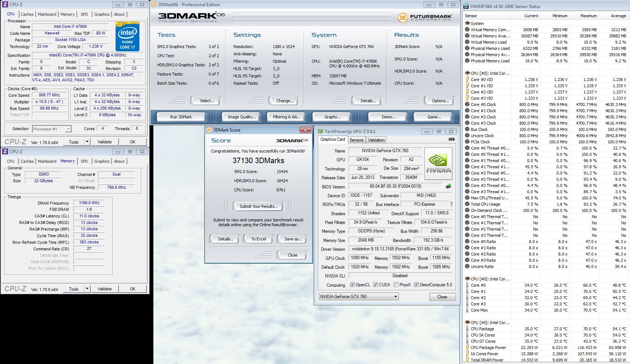The height and width of the screenshot is (364, 630).
Task: Click the CPU Package Power lightning icon
Action: click(x=467, y=348)
